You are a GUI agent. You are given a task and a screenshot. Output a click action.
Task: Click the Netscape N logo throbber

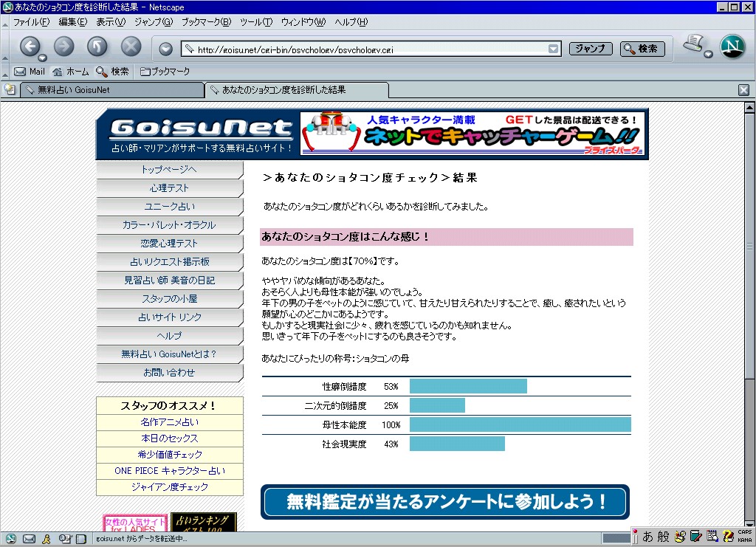point(732,47)
